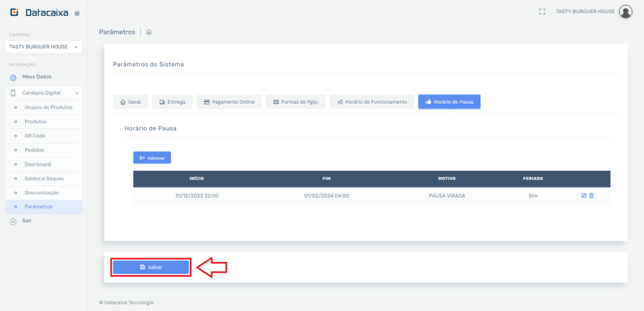Open the Horário de Funcionamento tab

372,102
